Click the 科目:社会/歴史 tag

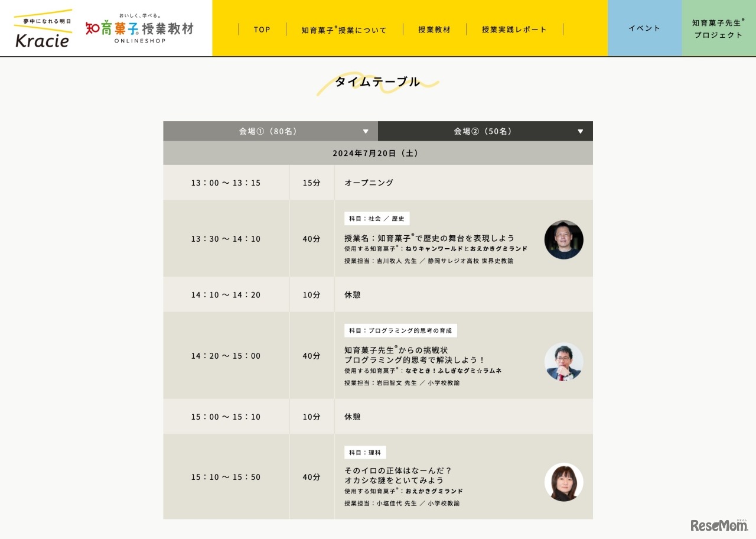tap(377, 219)
